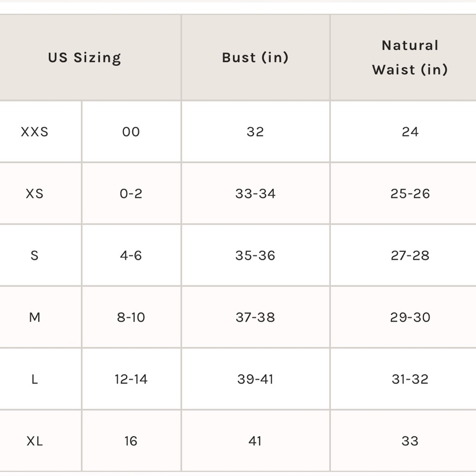
Task: Click the 37-38 bust measurement
Action: [x=255, y=317]
